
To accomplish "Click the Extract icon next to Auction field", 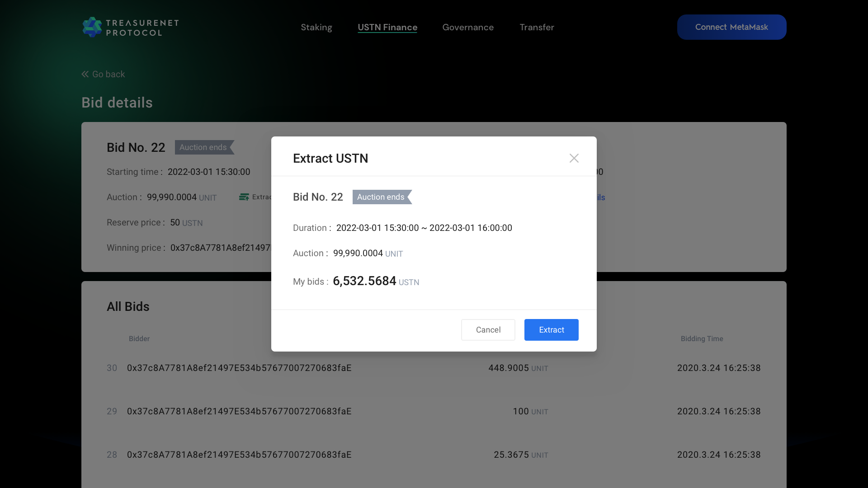I will pyautogui.click(x=244, y=197).
